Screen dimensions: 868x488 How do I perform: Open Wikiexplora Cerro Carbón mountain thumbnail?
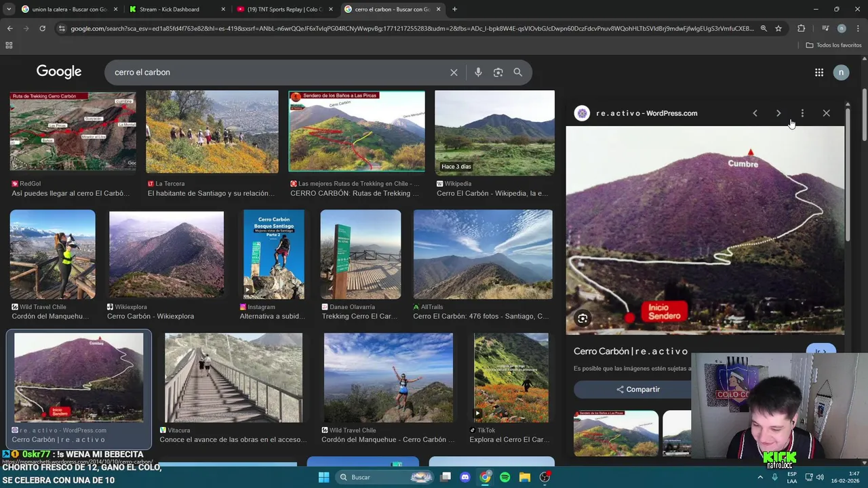pyautogui.click(x=166, y=255)
